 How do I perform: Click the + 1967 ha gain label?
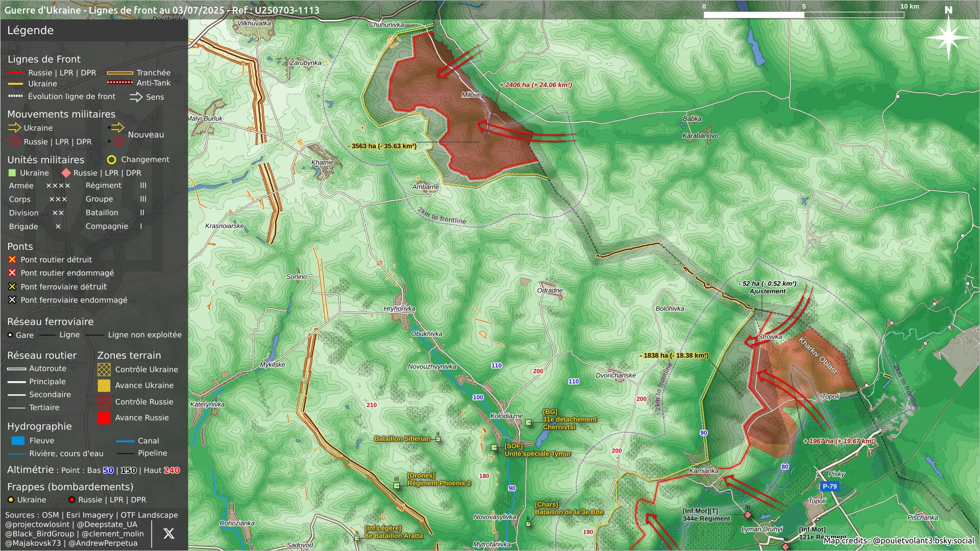pos(839,441)
